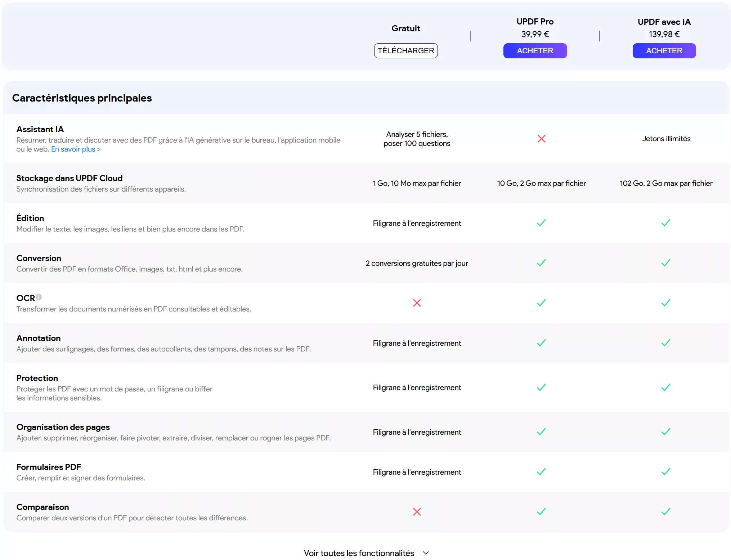Expand Voir toutes les fonctionnalités chevron
The width and height of the screenshot is (731, 560).
[426, 553]
